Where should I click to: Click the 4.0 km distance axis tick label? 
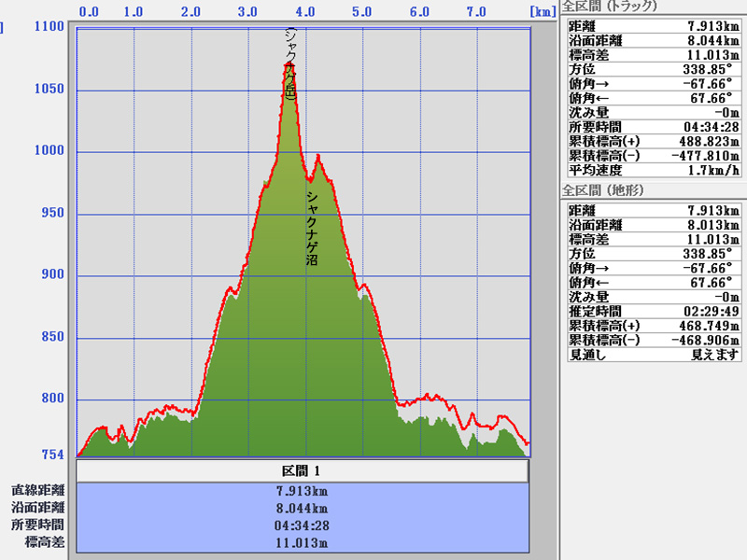[x=305, y=12]
